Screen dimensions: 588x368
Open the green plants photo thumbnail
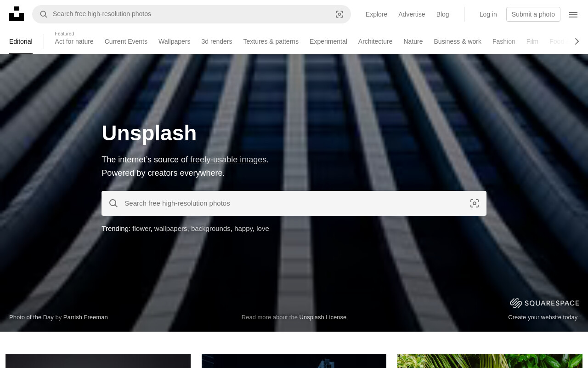pyautogui.click(x=490, y=361)
